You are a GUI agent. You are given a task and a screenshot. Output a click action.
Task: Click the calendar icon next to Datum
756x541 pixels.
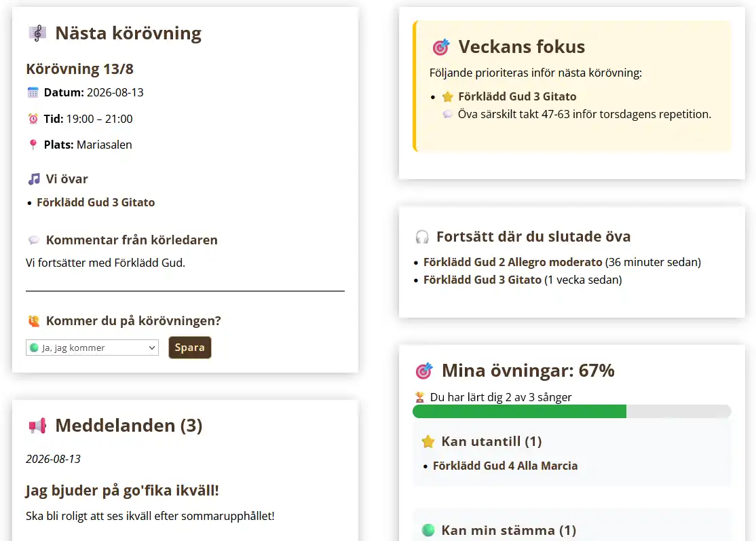33,92
